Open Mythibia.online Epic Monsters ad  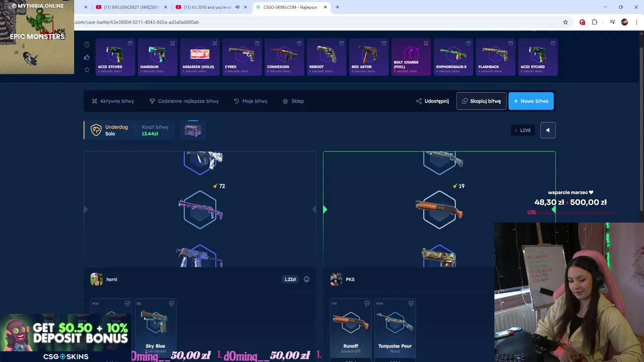pos(37,37)
